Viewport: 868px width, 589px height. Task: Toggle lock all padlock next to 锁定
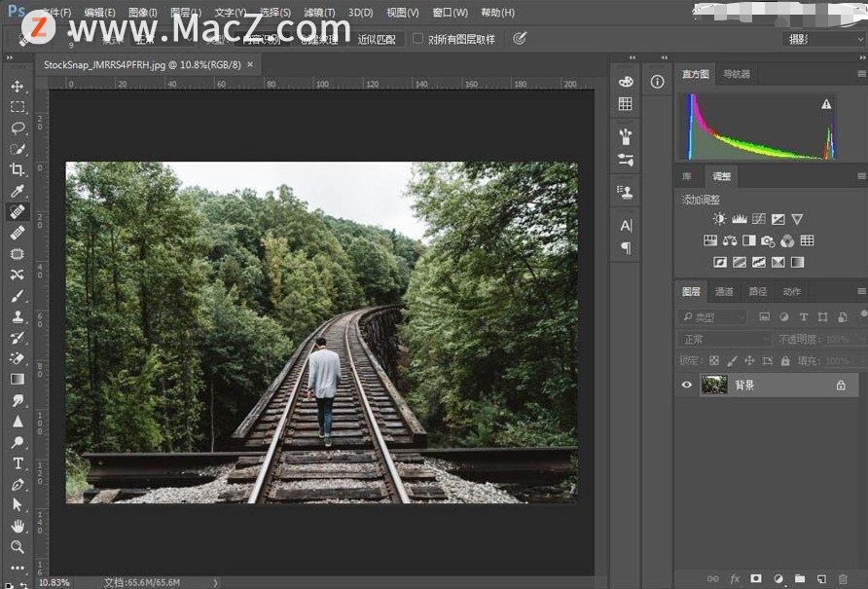[785, 361]
